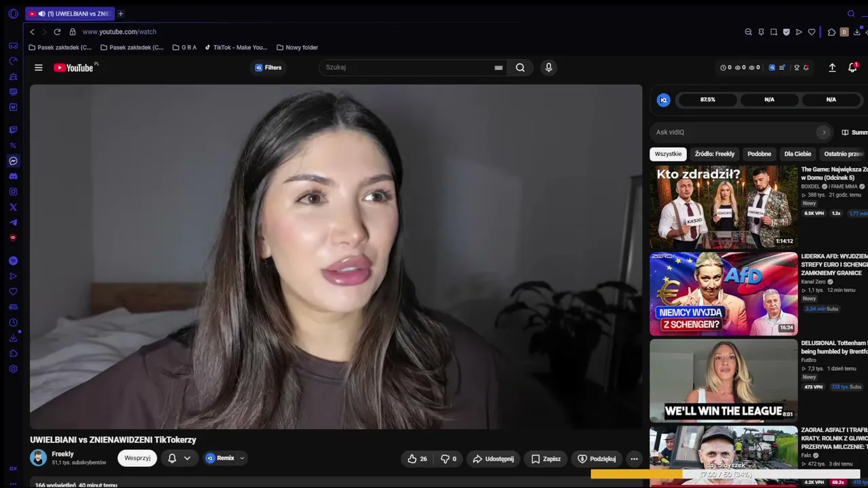Click the 87.5% vidIQ score pill
This screenshot has height=488, width=868.
[x=707, y=100]
